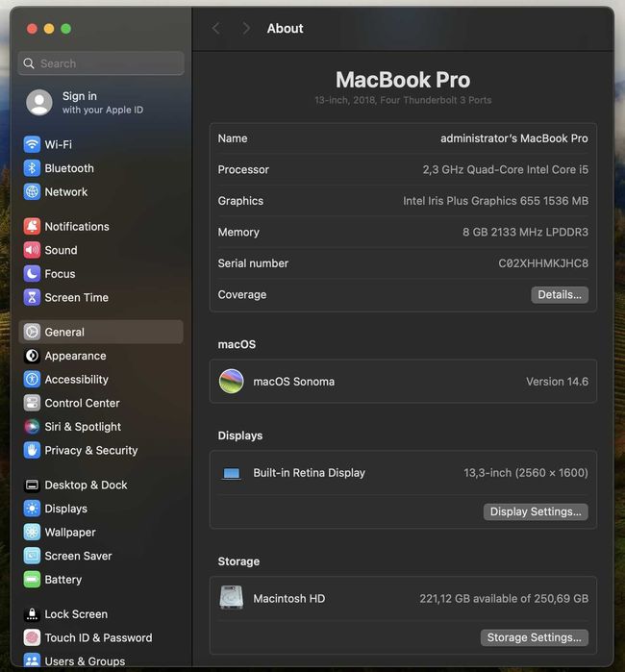
Task: Click the MacBook Pro heading
Action: tap(403, 80)
